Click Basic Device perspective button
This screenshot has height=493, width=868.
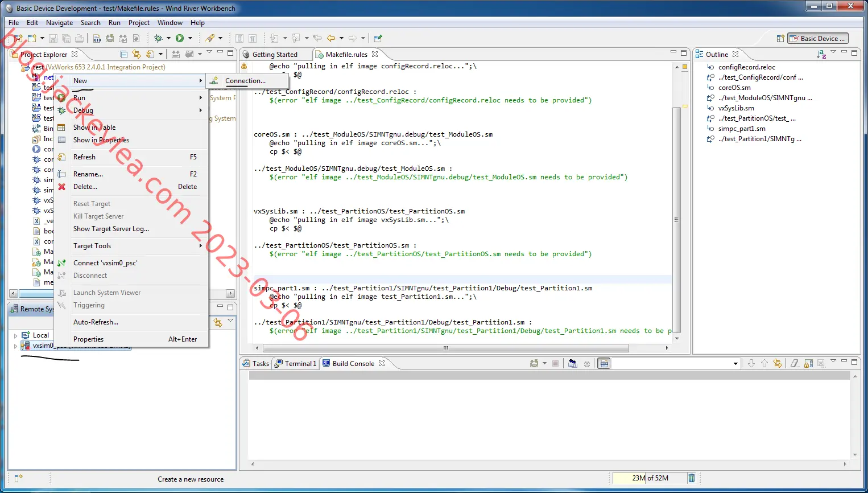[819, 39]
